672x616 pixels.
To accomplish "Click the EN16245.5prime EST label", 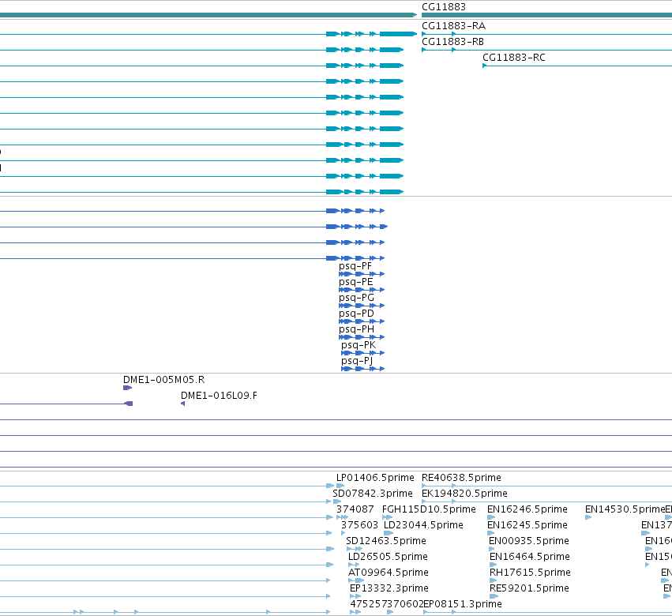I will (x=527, y=525).
